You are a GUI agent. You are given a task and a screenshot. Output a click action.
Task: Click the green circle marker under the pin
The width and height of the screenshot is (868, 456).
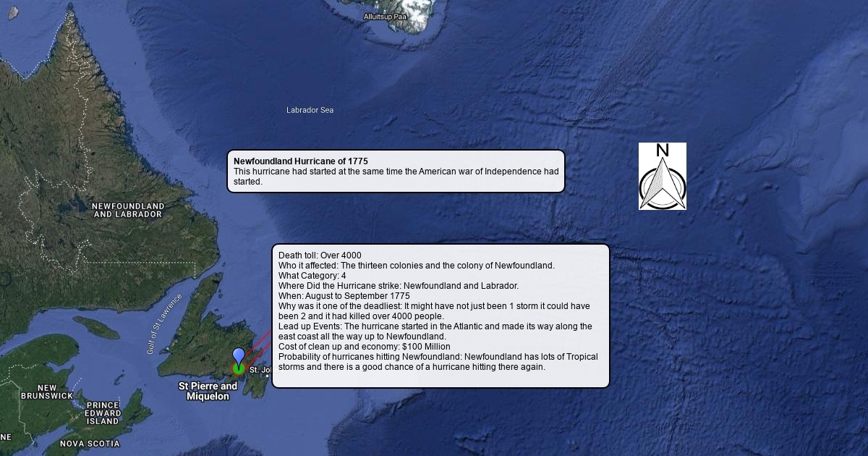[x=239, y=369]
